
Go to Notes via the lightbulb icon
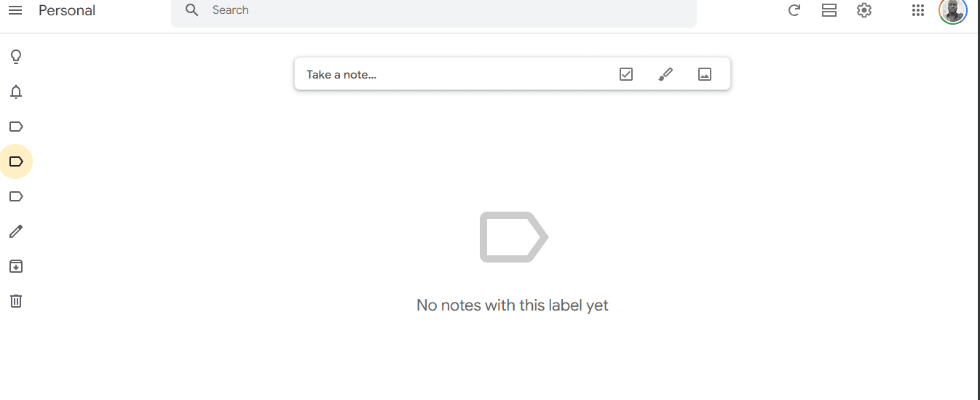click(16, 57)
